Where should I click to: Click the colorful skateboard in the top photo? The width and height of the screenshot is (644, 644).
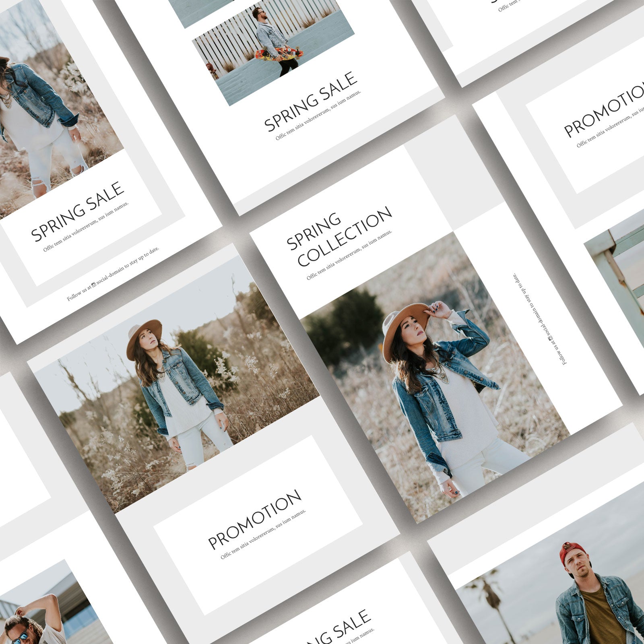279,54
